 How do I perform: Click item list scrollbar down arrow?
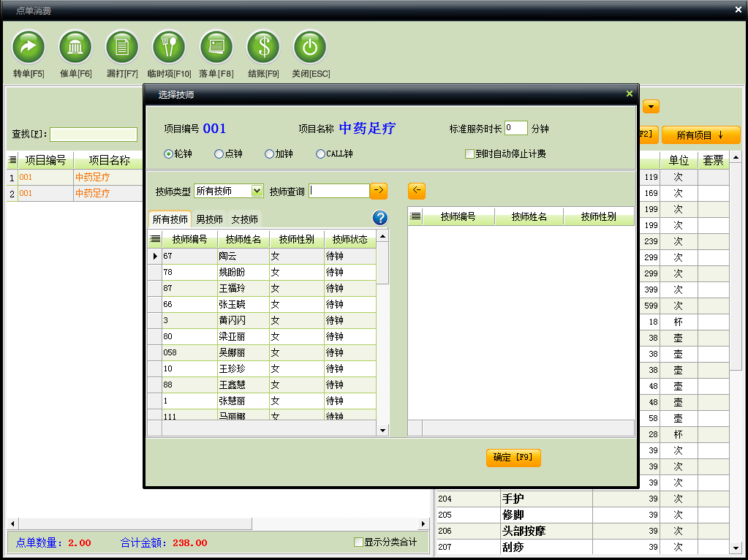[x=736, y=548]
